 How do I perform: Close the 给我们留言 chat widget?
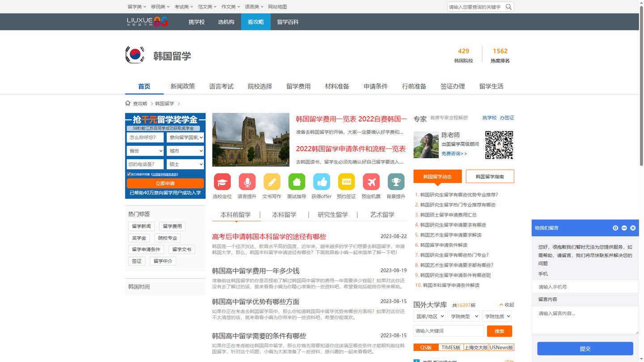[x=633, y=228]
